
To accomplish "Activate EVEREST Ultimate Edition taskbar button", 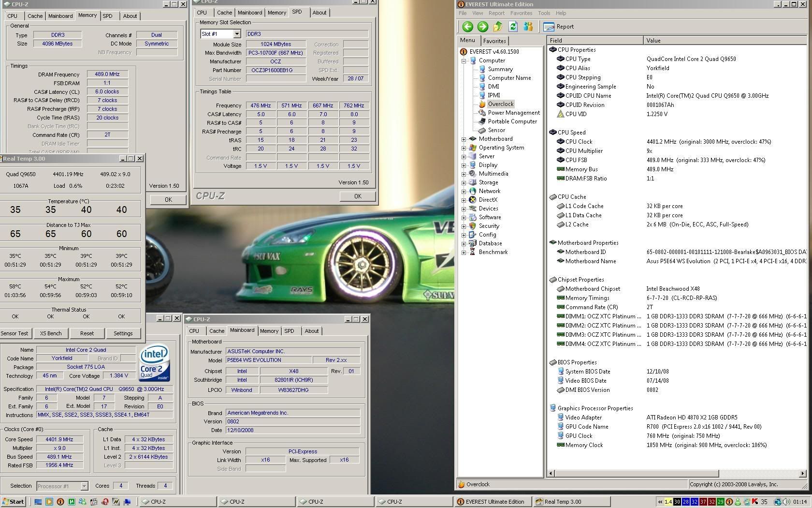I will coord(493,502).
